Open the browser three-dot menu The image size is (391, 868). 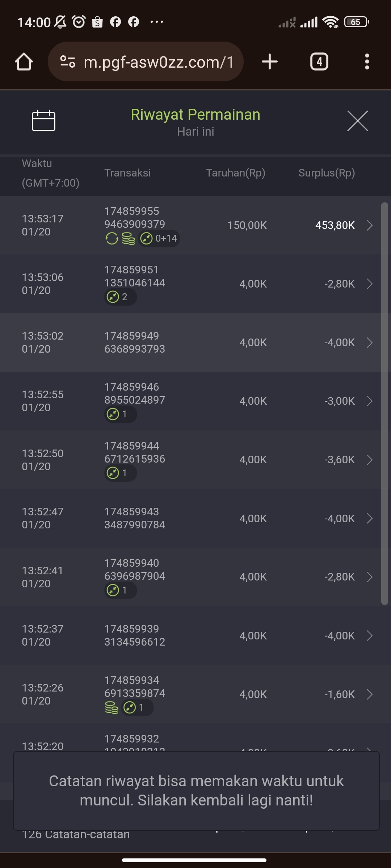point(367,62)
